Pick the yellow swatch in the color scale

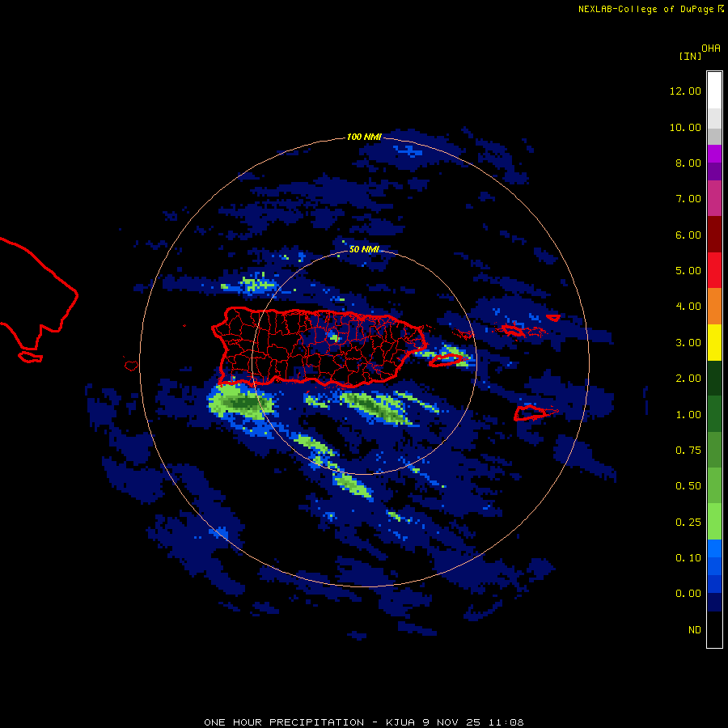pyautogui.click(x=714, y=343)
